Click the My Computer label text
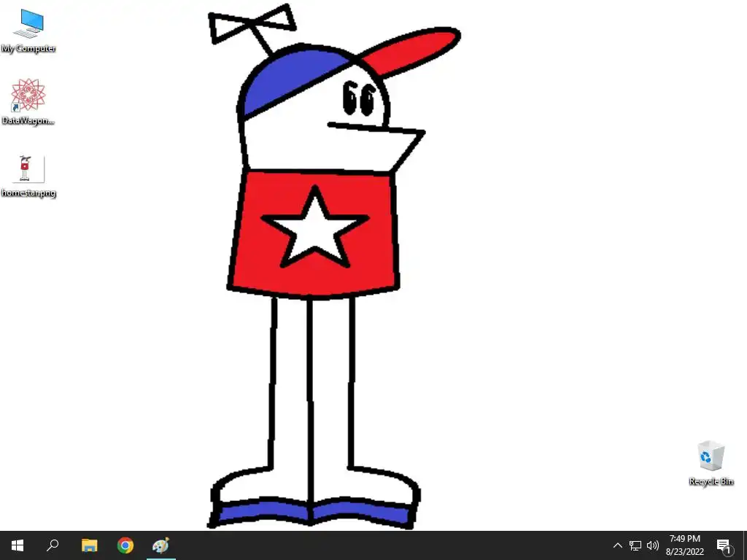Viewport: 747px width, 560px height. pos(28,49)
